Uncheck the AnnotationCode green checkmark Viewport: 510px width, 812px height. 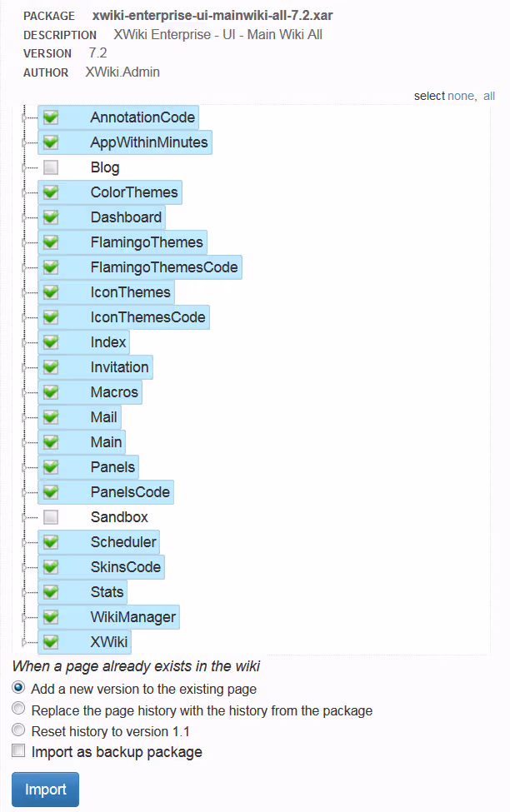pyautogui.click(x=51, y=117)
